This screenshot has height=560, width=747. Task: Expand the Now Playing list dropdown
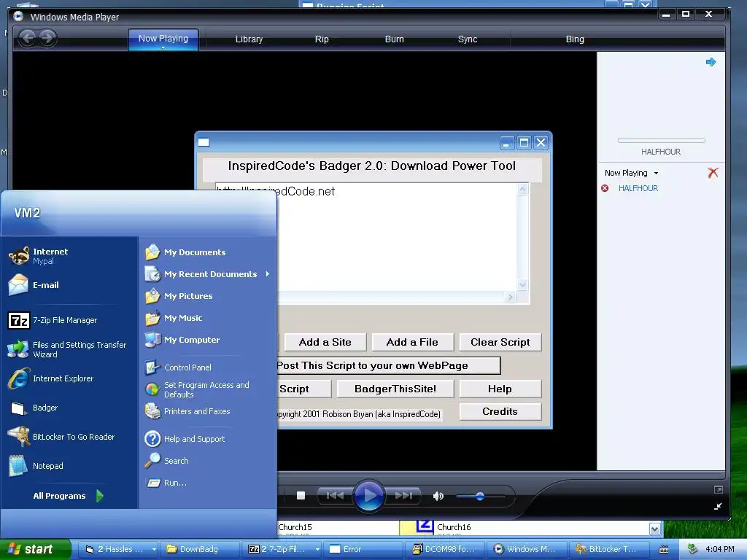pyautogui.click(x=656, y=174)
